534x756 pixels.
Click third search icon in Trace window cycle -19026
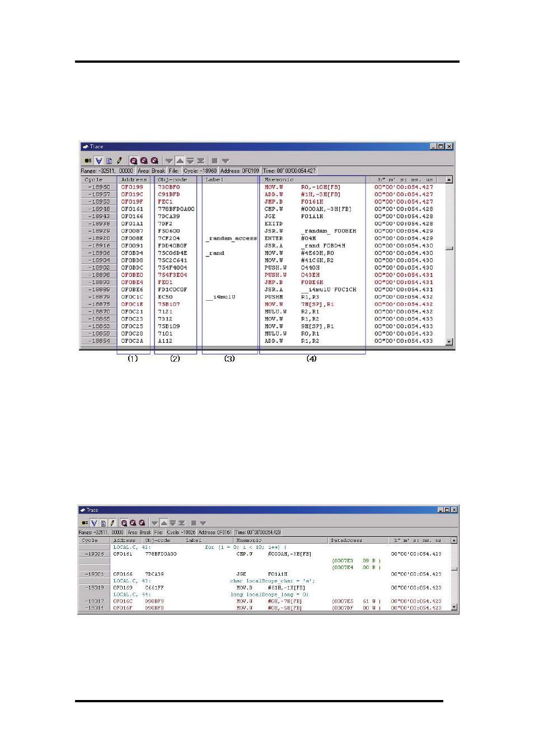[142, 523]
